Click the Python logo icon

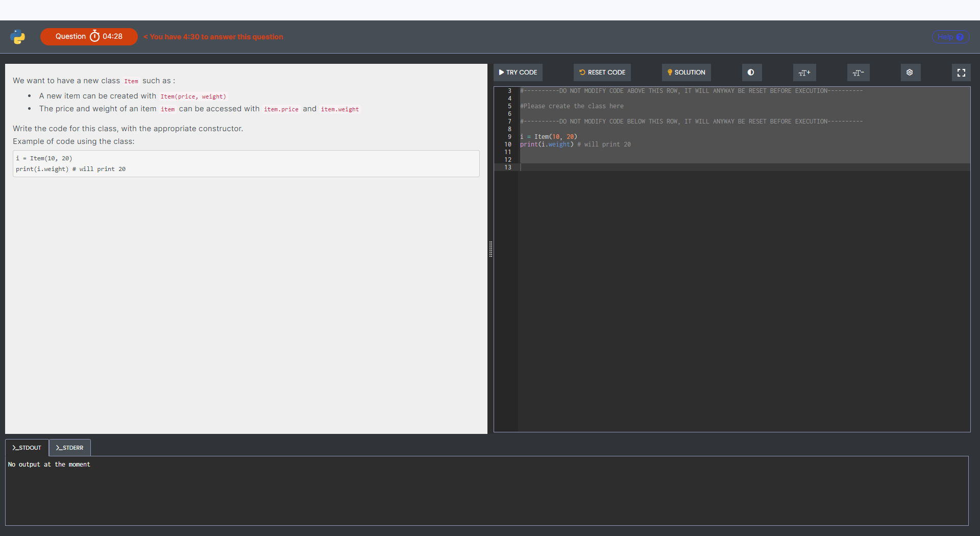(18, 37)
